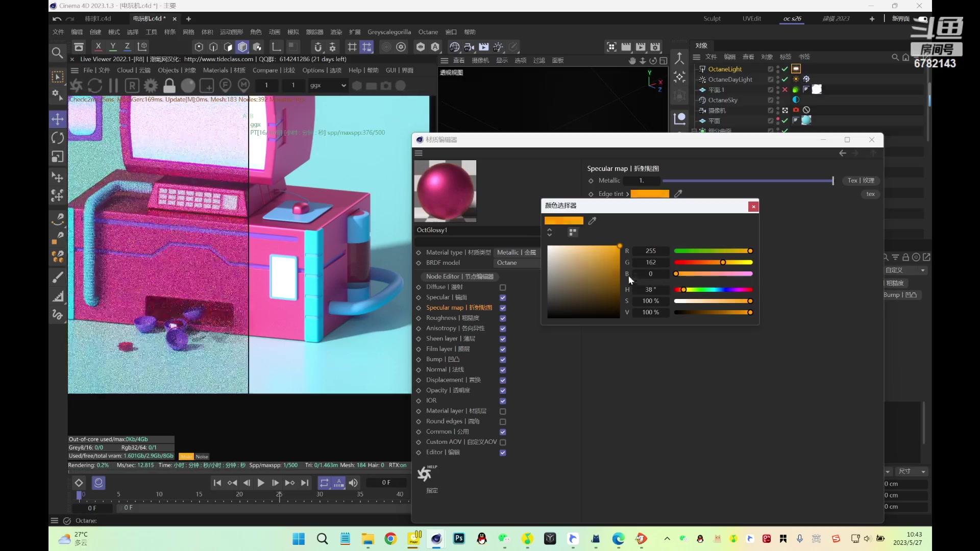Open Live Viewer Materials menu
Viewport: 980px width, 551px height.
[224, 70]
